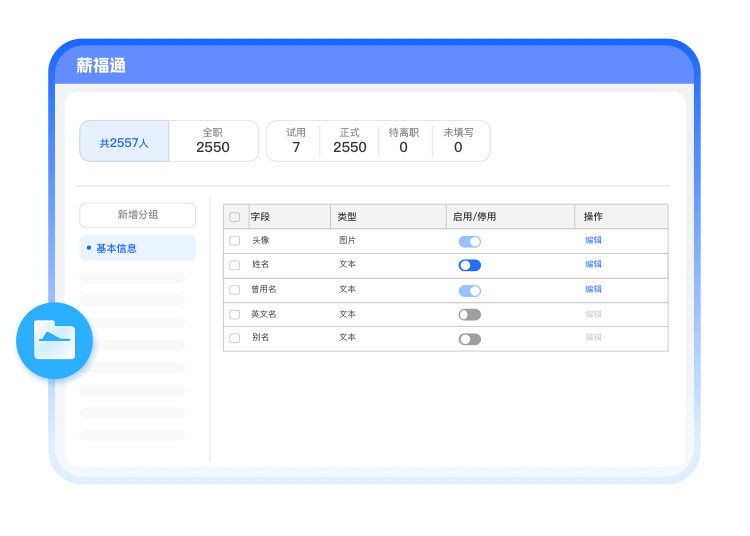
Task: Click the blue folder icon badge
Action: [x=54, y=341]
